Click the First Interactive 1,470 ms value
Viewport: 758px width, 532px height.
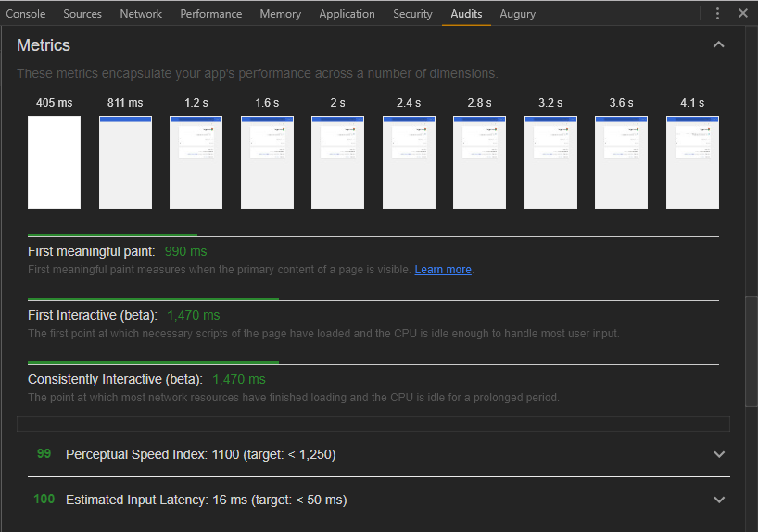click(x=194, y=315)
